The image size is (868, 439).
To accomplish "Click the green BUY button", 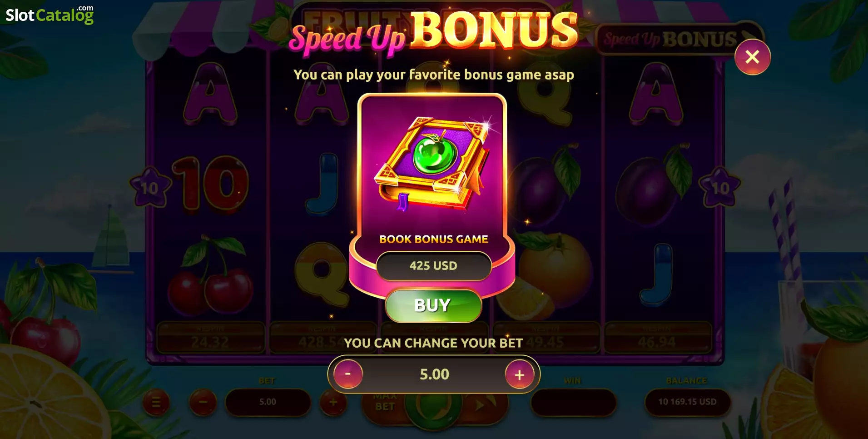I will (433, 305).
